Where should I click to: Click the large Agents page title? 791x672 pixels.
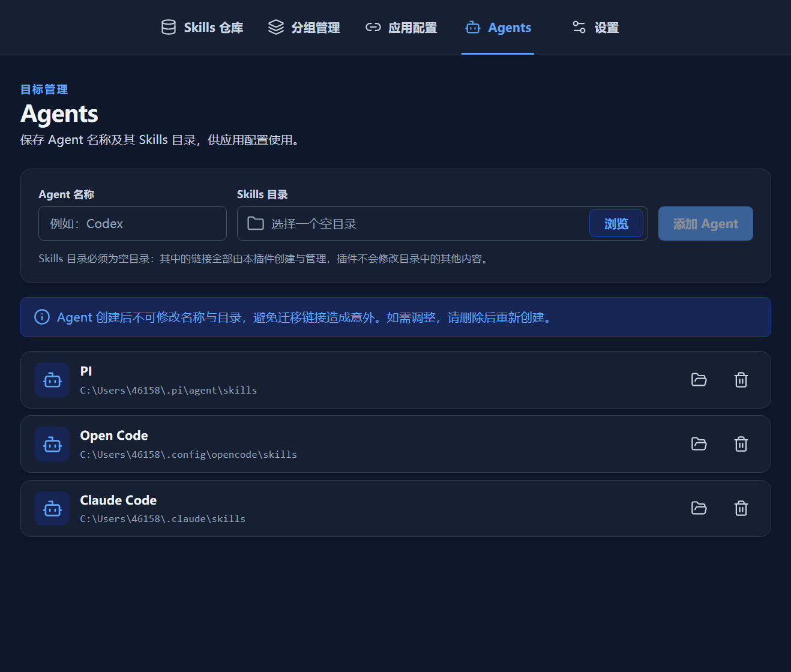59,114
